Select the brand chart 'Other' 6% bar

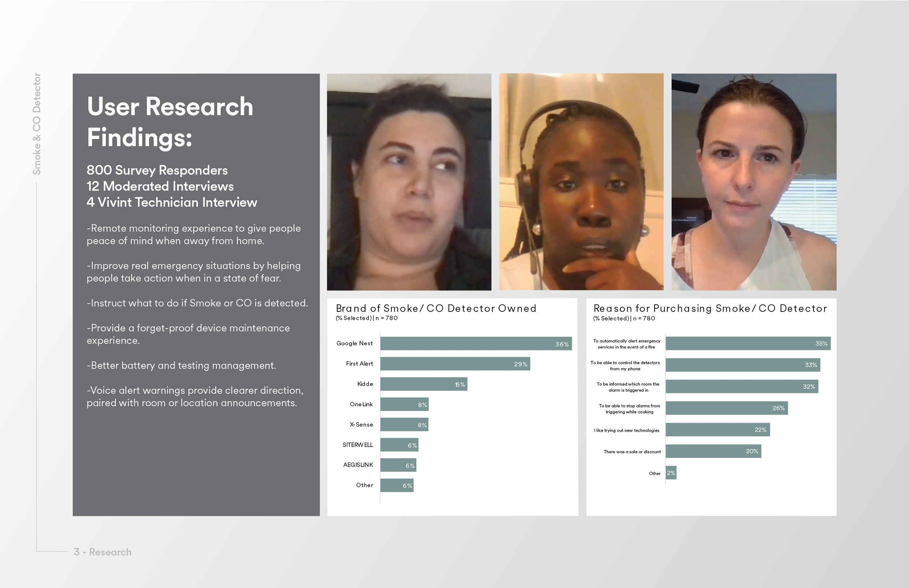point(397,485)
